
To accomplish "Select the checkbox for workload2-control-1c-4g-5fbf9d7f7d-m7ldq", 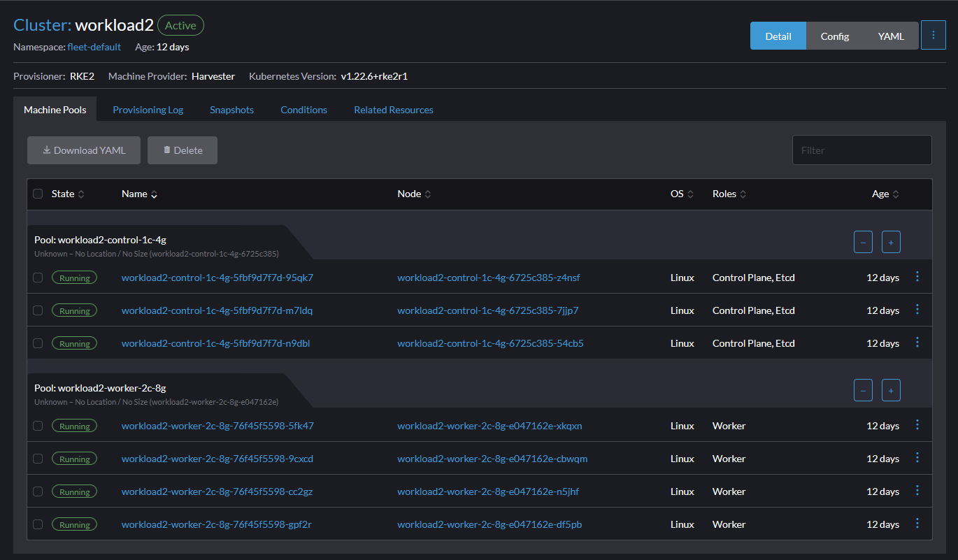I will pos(37,310).
